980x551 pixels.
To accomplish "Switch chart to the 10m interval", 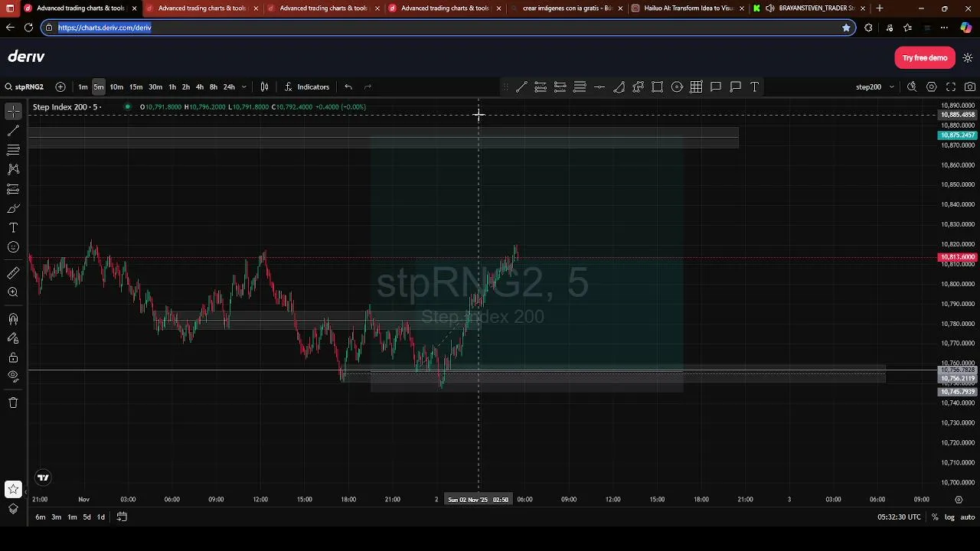I will pyautogui.click(x=116, y=87).
